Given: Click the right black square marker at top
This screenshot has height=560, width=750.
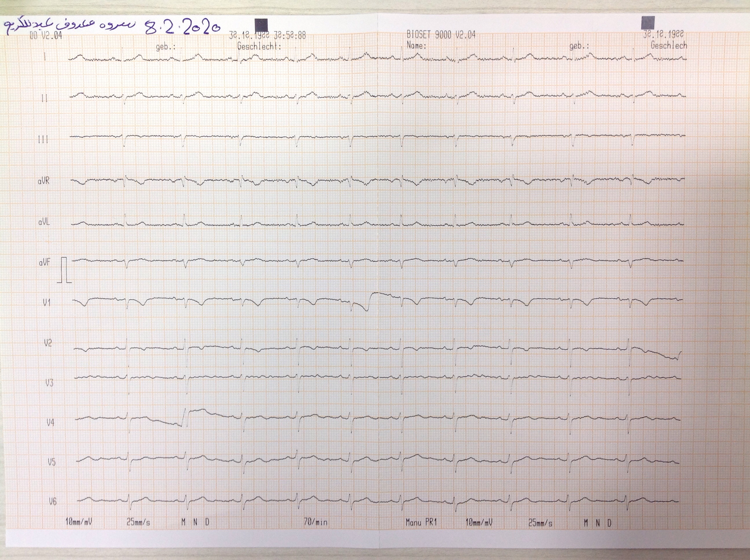Looking at the screenshot, I should coord(648,23).
